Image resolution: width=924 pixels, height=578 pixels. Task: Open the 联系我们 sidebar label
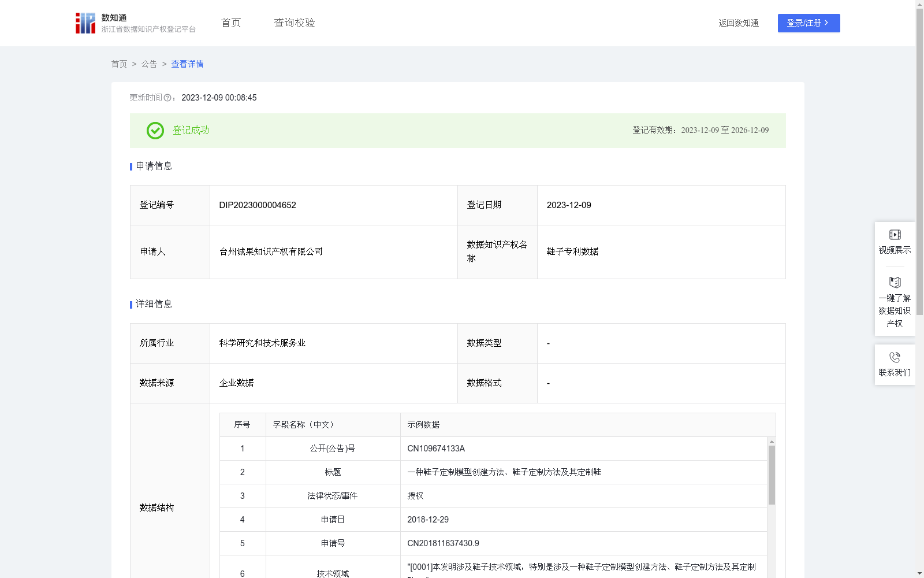click(895, 372)
